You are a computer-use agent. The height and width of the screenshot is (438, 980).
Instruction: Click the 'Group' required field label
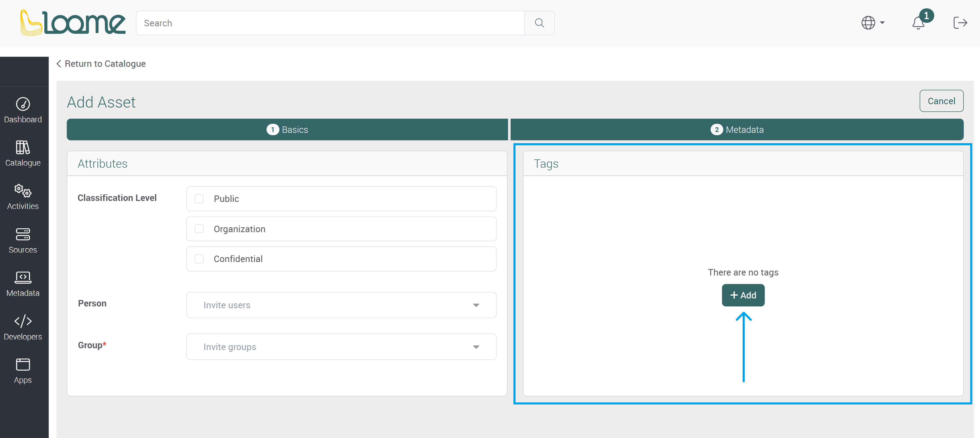(x=92, y=345)
